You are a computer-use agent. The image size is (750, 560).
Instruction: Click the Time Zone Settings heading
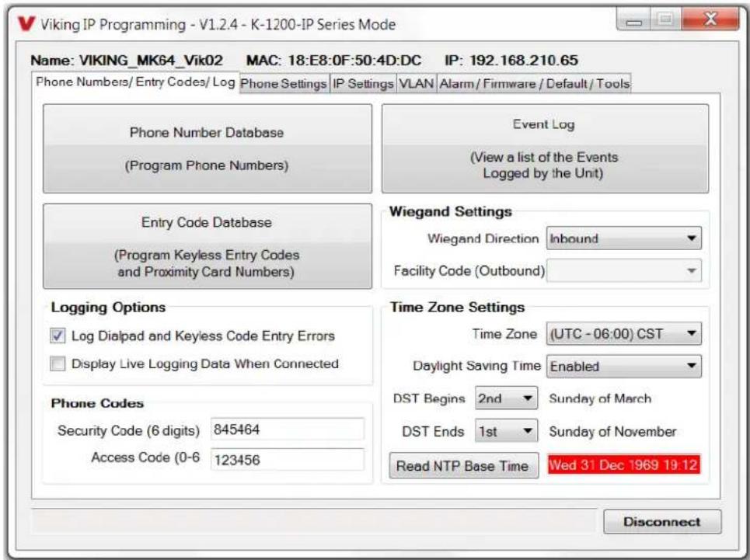(457, 307)
